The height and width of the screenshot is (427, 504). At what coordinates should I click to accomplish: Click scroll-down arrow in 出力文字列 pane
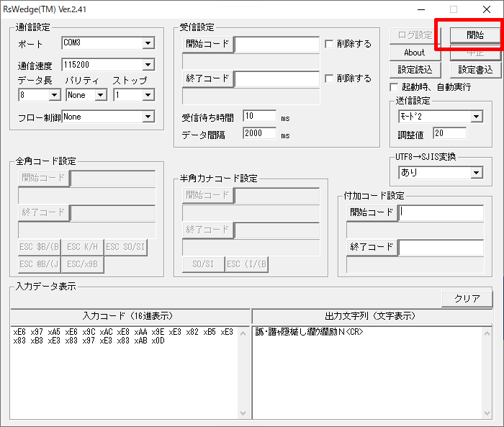(x=487, y=413)
